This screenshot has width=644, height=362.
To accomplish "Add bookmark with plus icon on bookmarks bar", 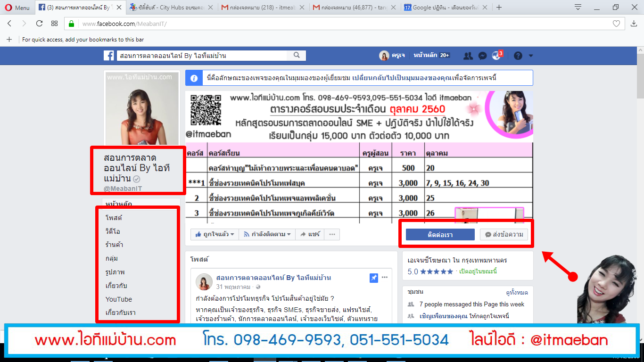I will (9, 40).
